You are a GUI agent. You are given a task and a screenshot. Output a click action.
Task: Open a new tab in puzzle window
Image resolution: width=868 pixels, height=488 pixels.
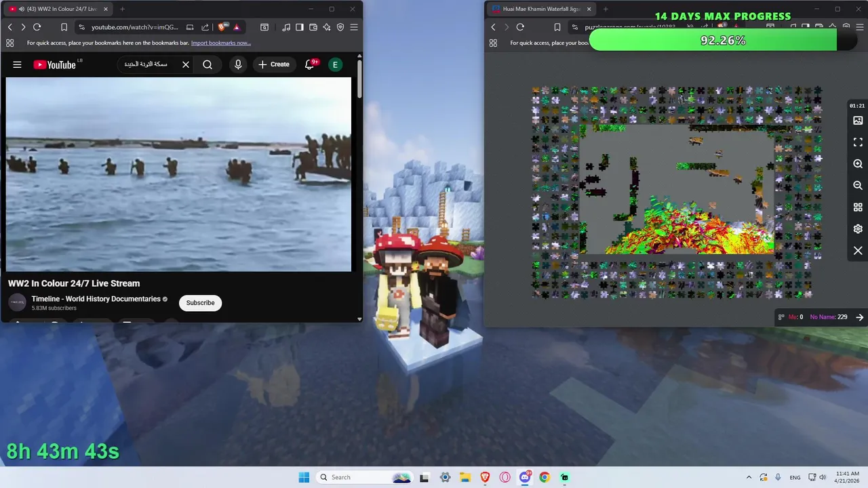pyautogui.click(x=606, y=9)
